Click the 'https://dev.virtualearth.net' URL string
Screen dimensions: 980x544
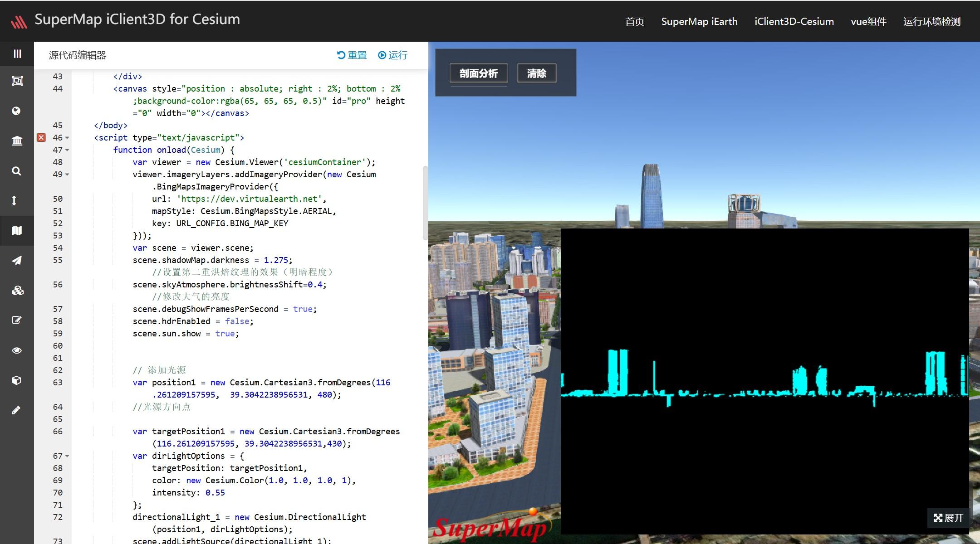coord(249,199)
